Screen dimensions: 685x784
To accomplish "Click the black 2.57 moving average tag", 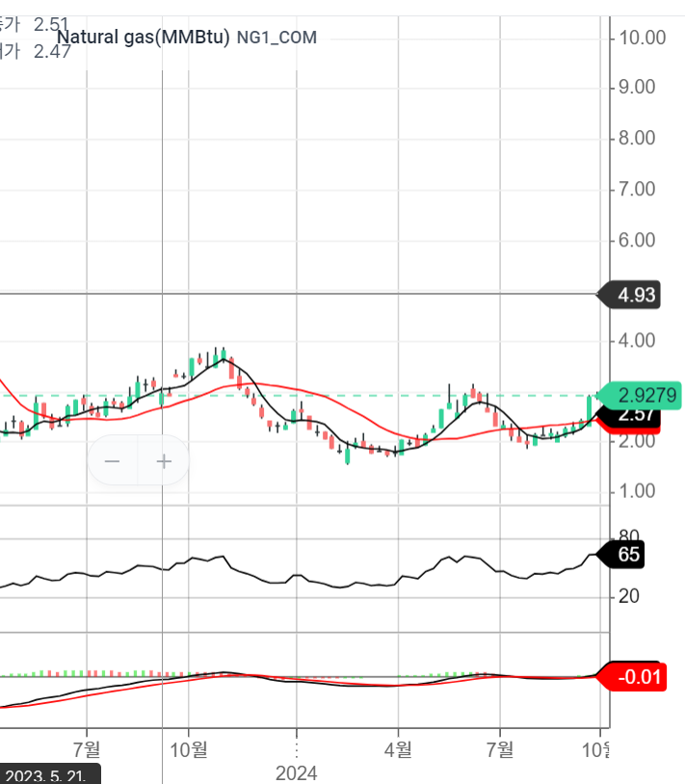I will coord(637,415).
